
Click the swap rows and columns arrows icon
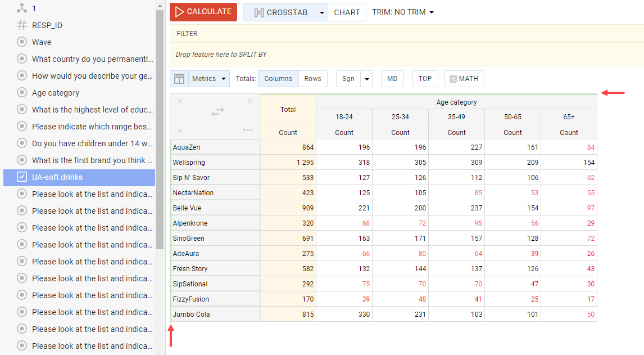[x=217, y=112]
